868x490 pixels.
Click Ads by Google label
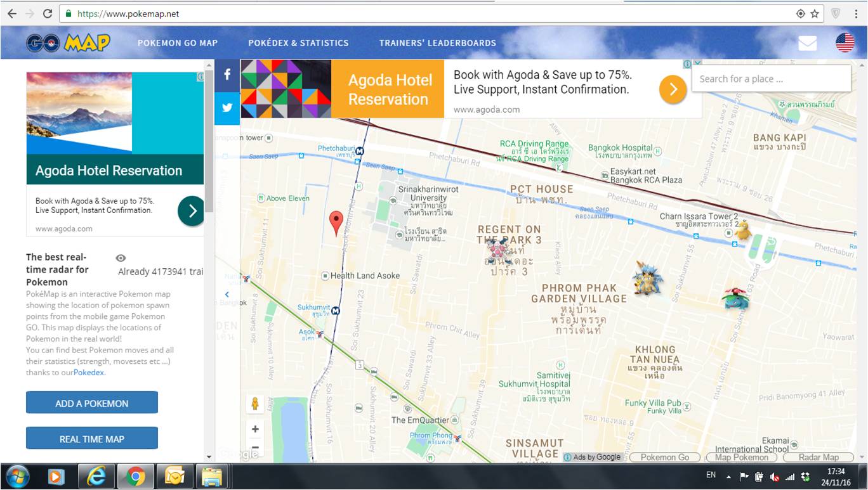tap(593, 457)
